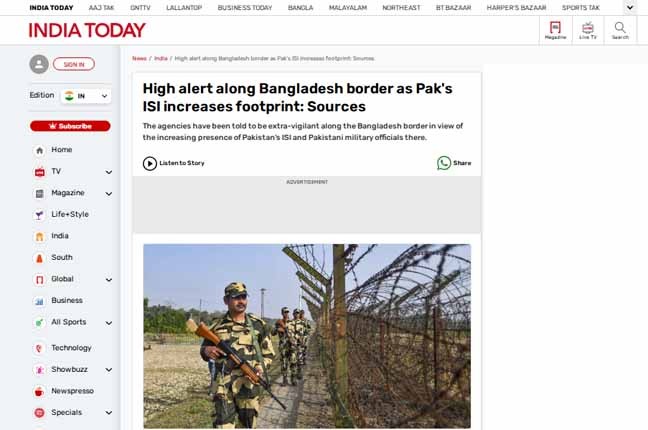Image resolution: width=648 pixels, height=430 pixels.
Task: Open Newspresso in the sidebar
Action: tap(72, 391)
